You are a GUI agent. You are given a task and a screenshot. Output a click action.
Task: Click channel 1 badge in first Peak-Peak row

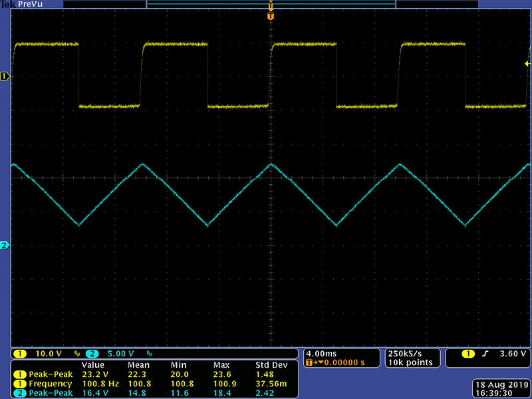[x=20, y=374]
